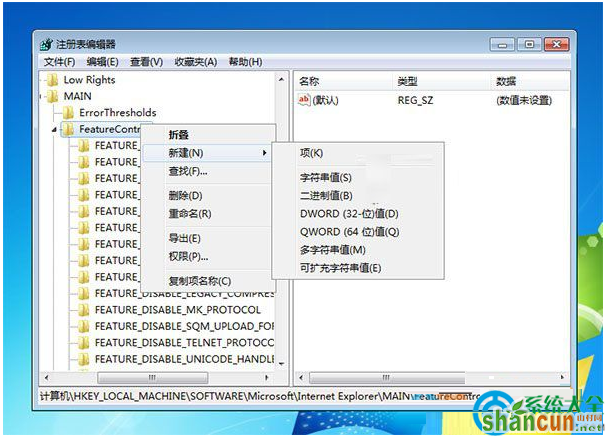The width and height of the screenshot is (607, 438).
Task: Click the FEATURE_DISABLE_TELNET_PROTOCOL folder icon
Action: pyautogui.click(x=83, y=343)
